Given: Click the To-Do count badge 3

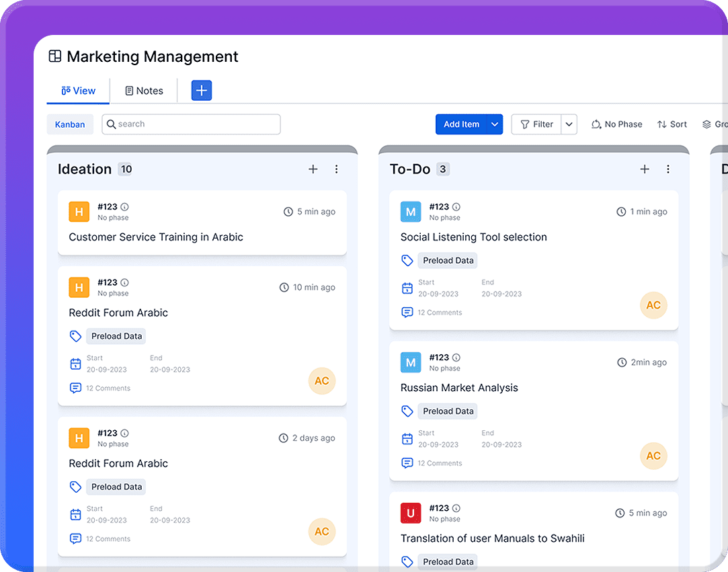Looking at the screenshot, I should (x=443, y=169).
